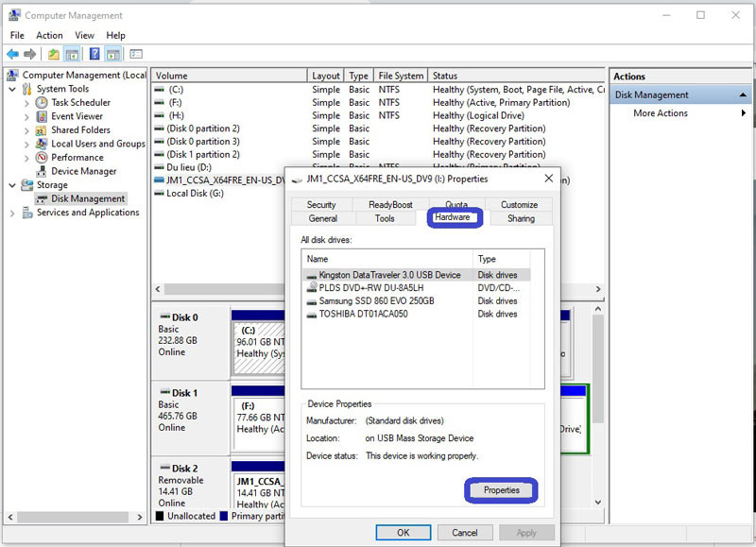The image size is (756, 547).
Task: Click the blue Help toolbar icon
Action: 94,55
